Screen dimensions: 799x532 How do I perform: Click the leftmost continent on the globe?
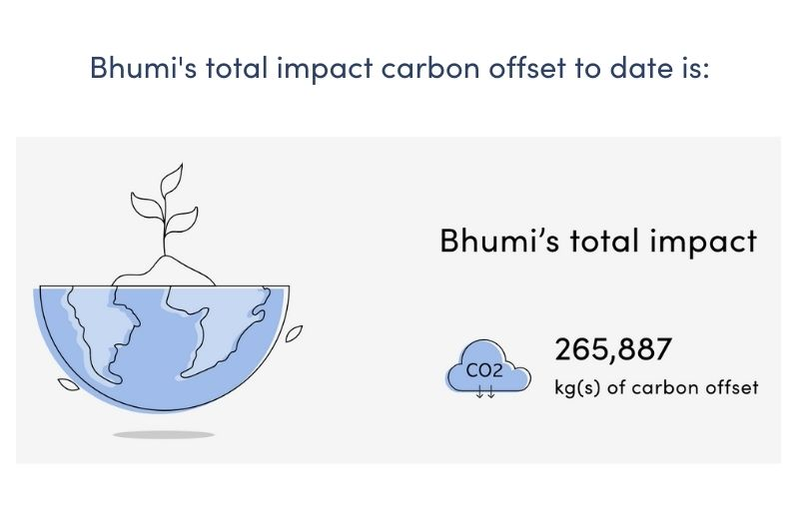[x=99, y=329]
